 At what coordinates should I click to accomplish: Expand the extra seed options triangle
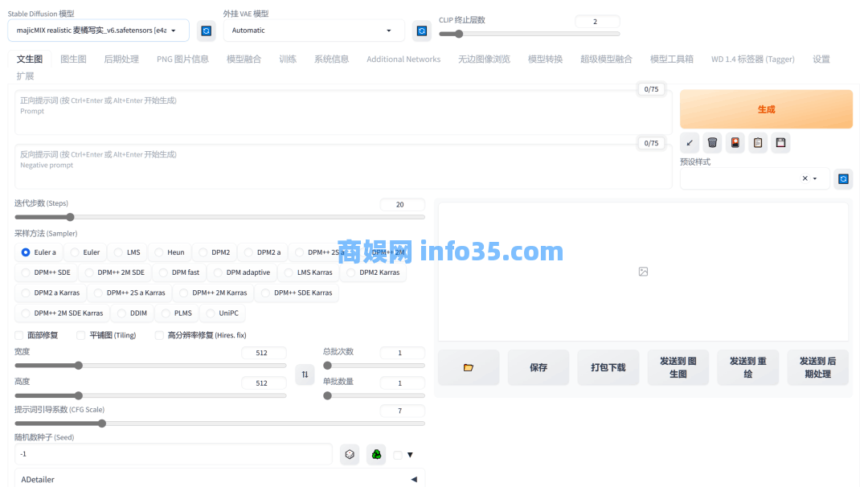pyautogui.click(x=410, y=455)
